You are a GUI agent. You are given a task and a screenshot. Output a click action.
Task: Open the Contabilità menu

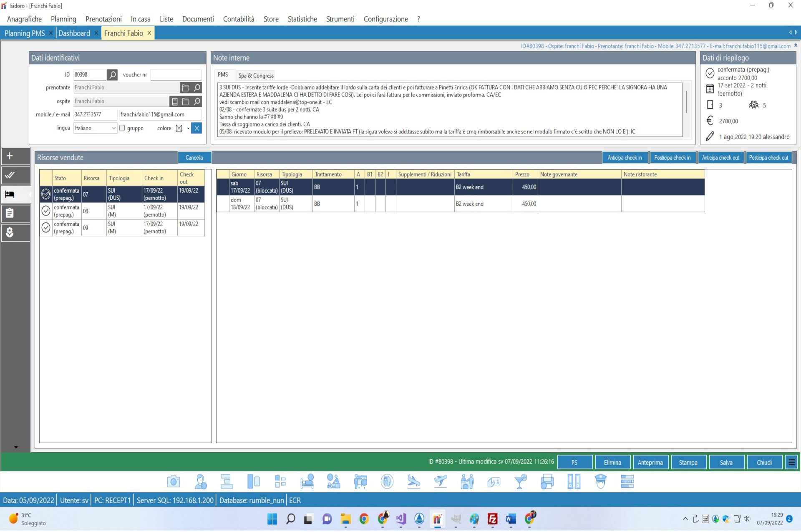click(239, 19)
